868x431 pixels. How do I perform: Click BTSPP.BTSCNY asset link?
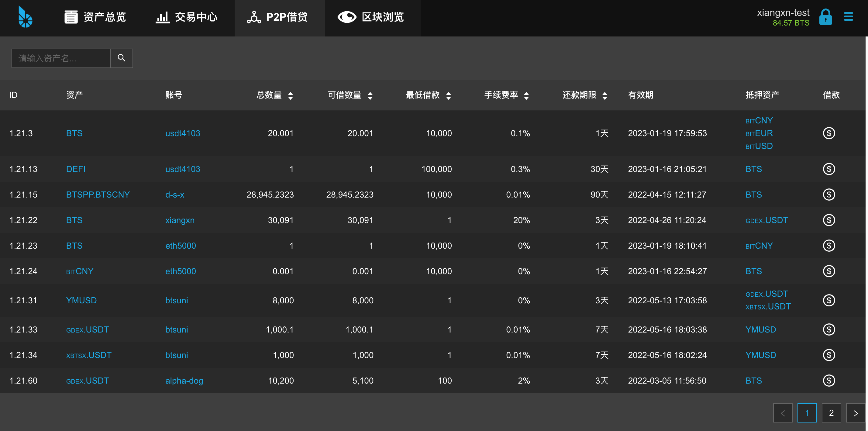click(x=98, y=195)
